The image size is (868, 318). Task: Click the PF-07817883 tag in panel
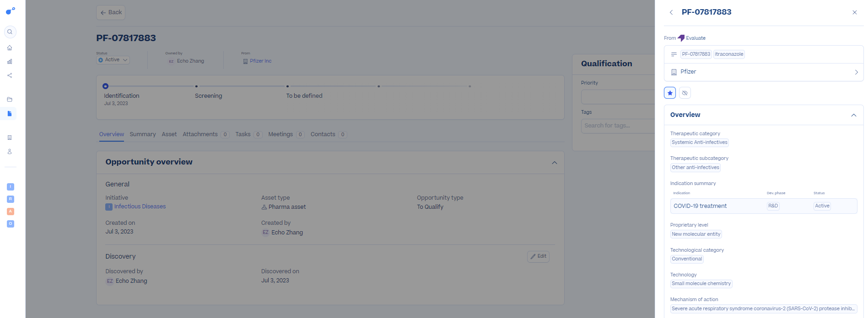click(x=696, y=54)
